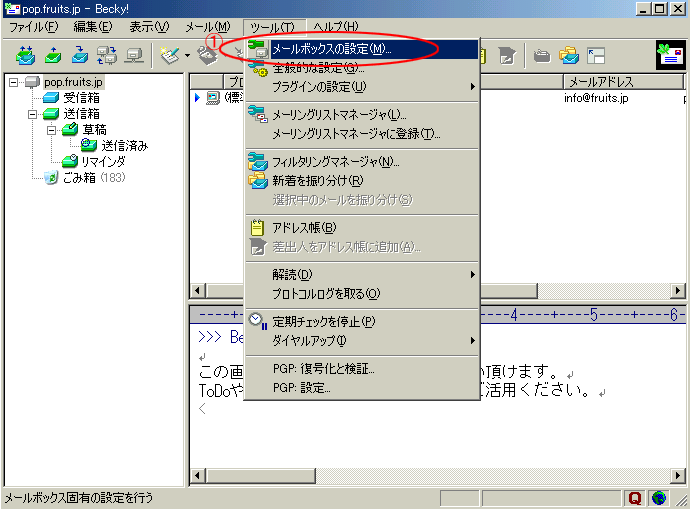Select フィルタリングマネージャ menu entry
The height and width of the screenshot is (509, 690).
335,161
